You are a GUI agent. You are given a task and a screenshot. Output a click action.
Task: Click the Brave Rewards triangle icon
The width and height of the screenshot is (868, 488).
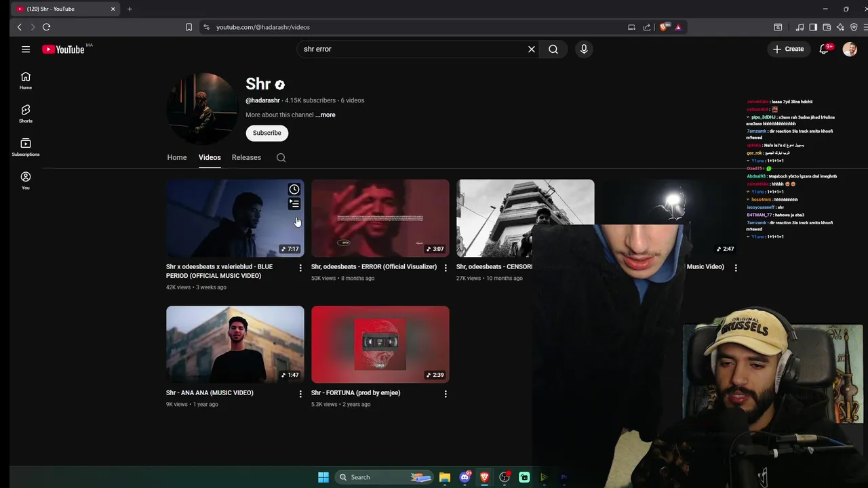(x=678, y=27)
